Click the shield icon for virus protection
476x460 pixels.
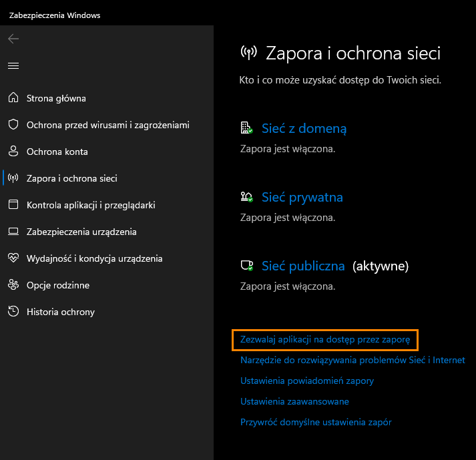(13, 124)
